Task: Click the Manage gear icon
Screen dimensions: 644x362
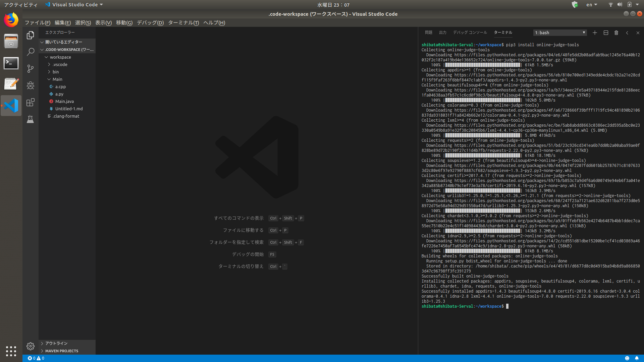Action: tap(31, 346)
